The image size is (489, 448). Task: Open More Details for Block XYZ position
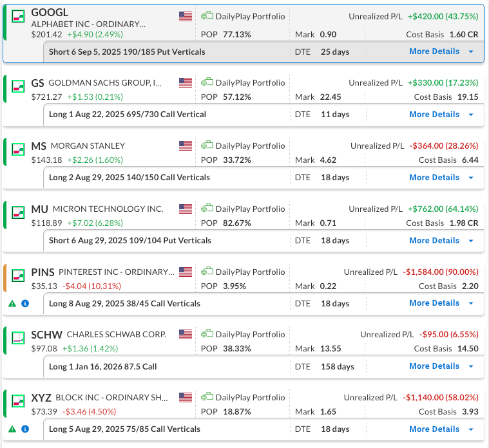(x=434, y=429)
